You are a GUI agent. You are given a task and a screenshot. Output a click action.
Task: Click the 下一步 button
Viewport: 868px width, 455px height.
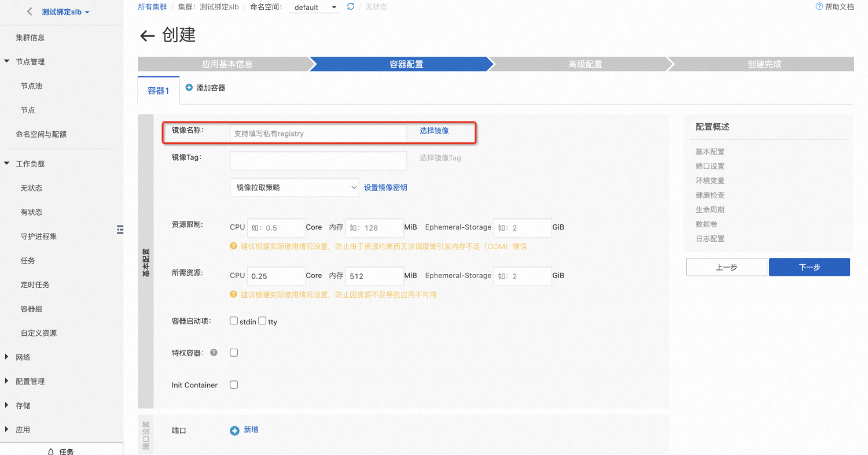tap(810, 267)
